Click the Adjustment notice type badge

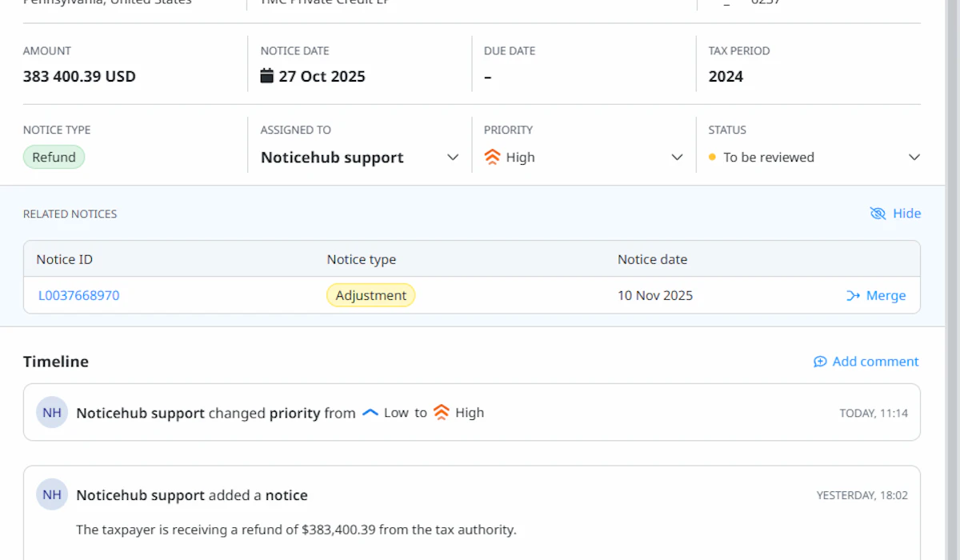[370, 295]
